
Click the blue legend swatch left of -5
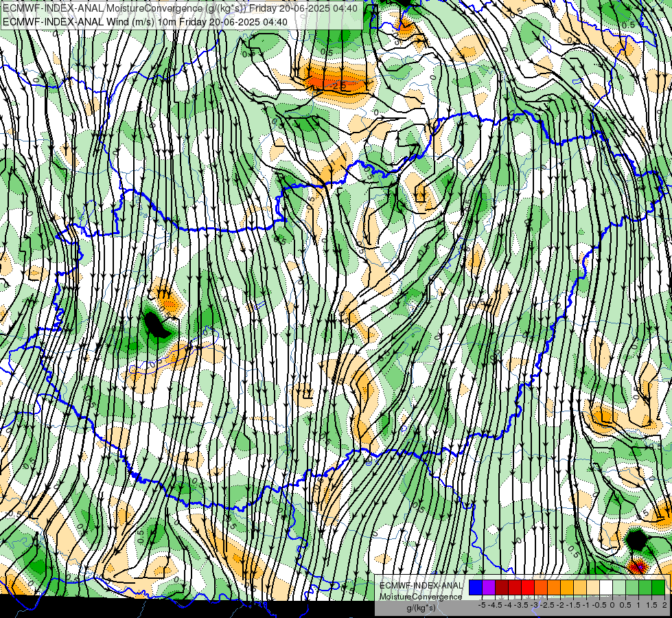(x=476, y=587)
